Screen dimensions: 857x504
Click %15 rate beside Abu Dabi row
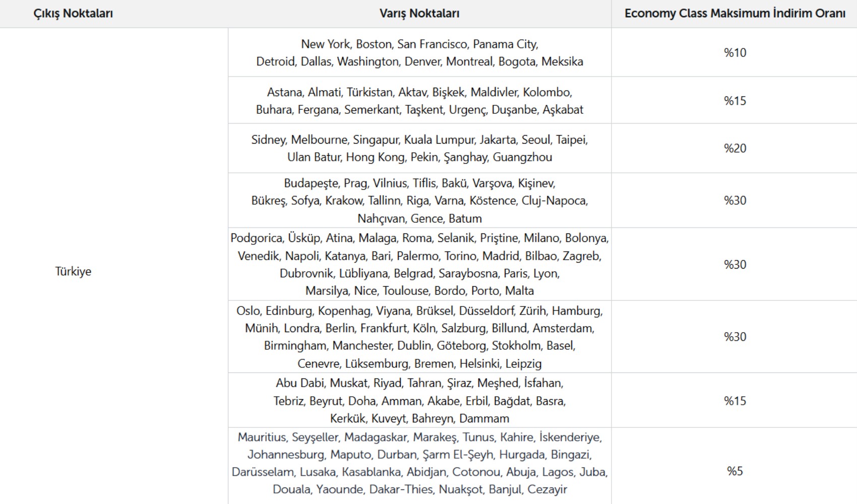coord(734,401)
